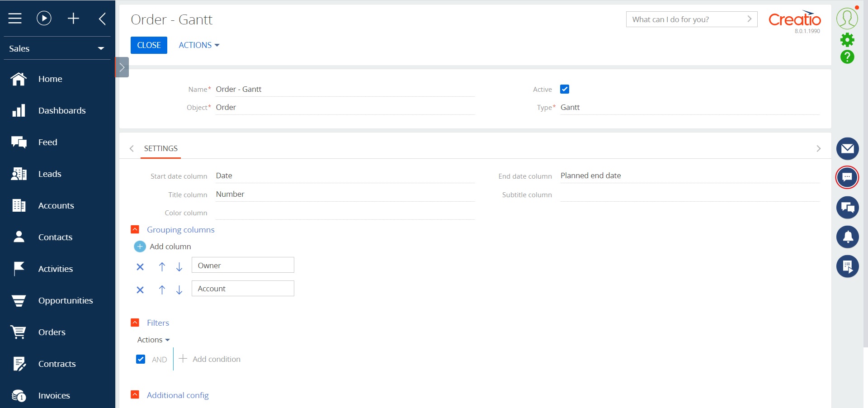Click the run process play button

click(x=44, y=19)
